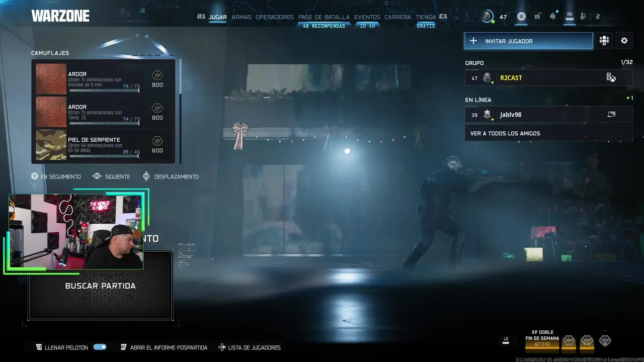Open the Operadores tab
The width and height of the screenshot is (644, 362).
click(x=275, y=17)
